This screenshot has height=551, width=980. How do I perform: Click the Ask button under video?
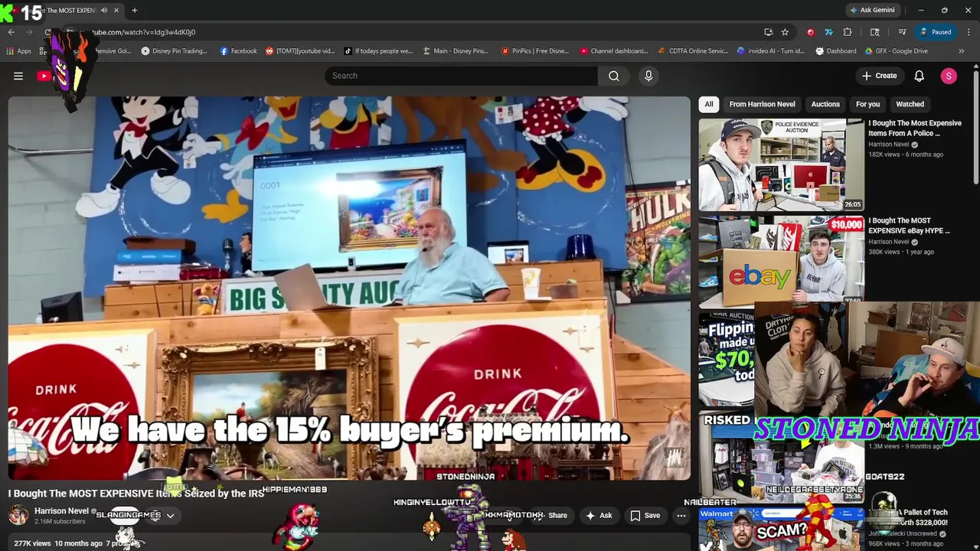point(598,516)
